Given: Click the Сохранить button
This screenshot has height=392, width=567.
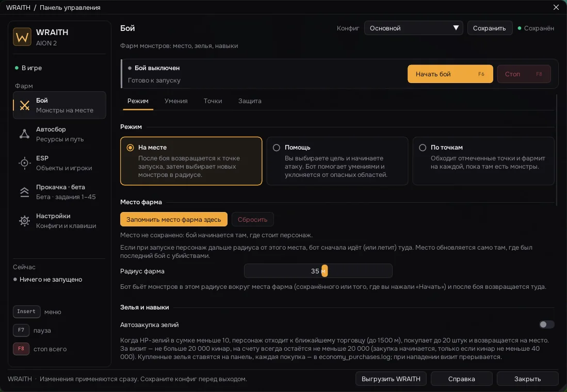Looking at the screenshot, I should click(489, 28).
